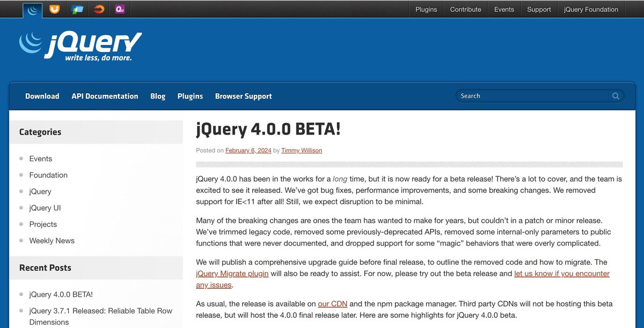
Task: Open jQuery Foundation in the top bar
Action: click(x=591, y=9)
